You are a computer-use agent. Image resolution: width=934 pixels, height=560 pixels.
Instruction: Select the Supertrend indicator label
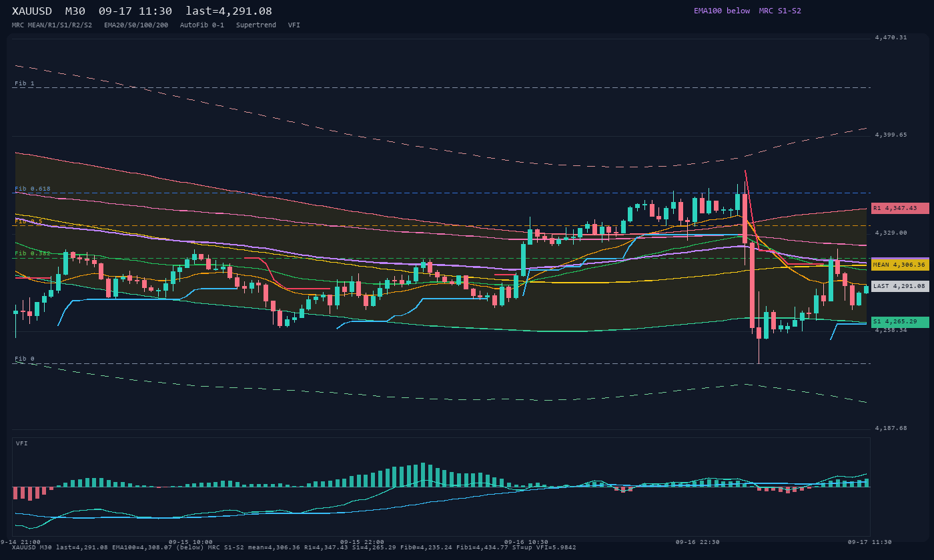point(256,25)
